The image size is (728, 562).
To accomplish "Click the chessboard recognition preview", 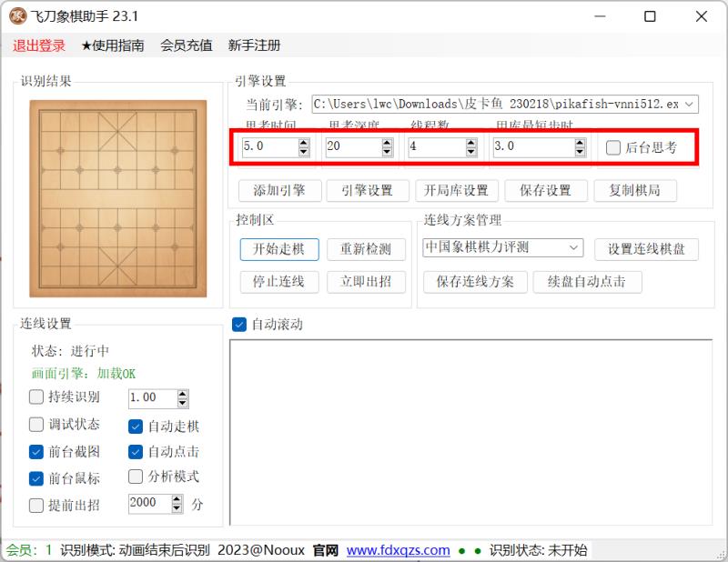I will click(x=117, y=198).
